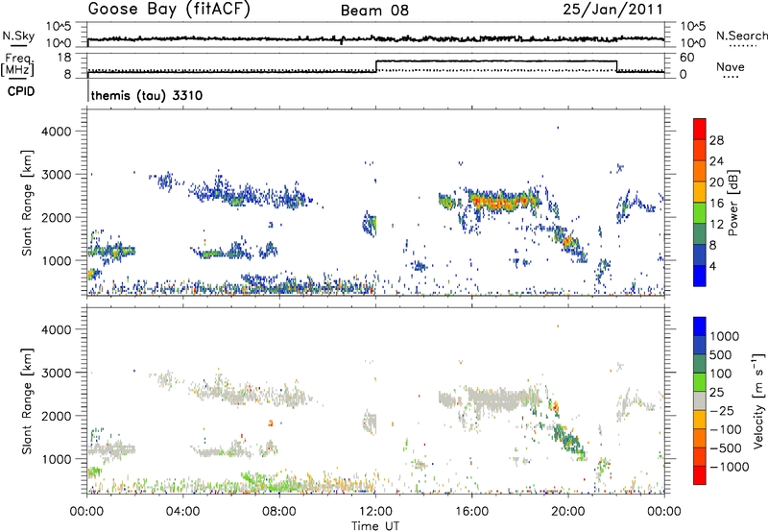Click the '12:00' time tick label
The height and width of the screenshot is (532, 768).
pyautogui.click(x=375, y=512)
